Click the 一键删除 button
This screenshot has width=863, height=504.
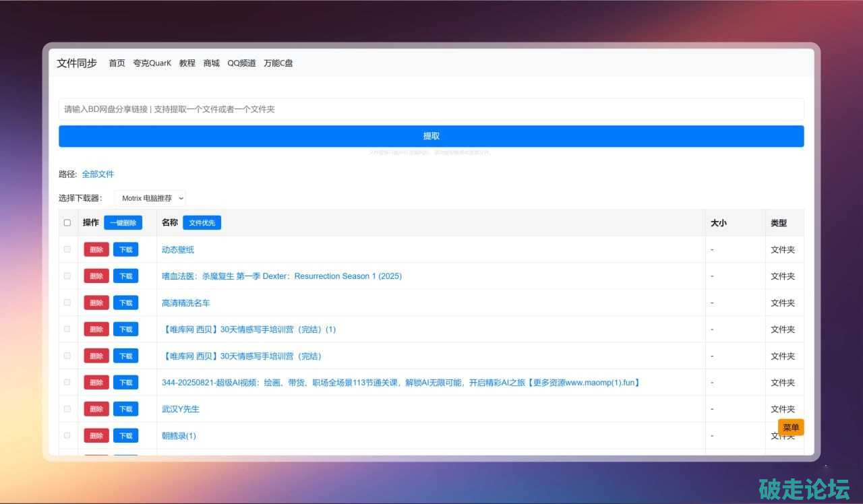coord(123,223)
